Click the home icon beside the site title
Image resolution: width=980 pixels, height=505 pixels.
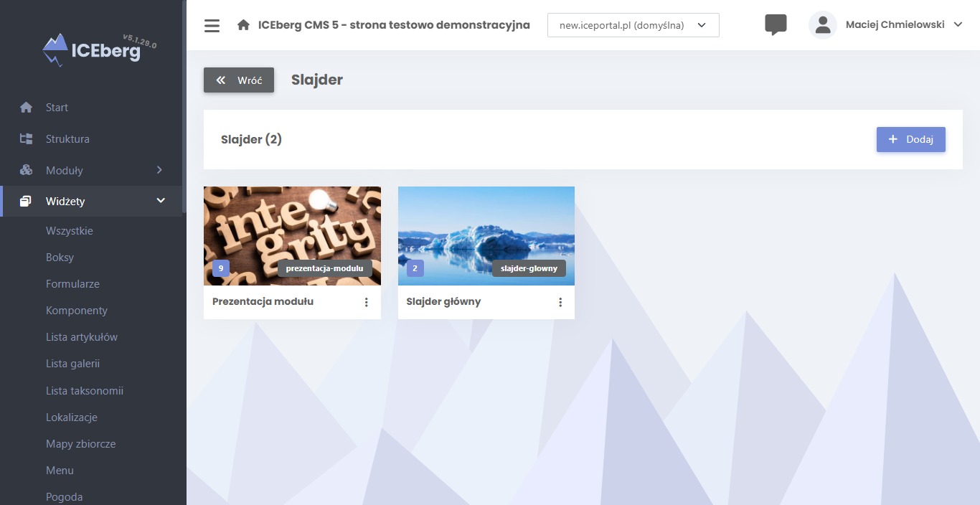243,25
